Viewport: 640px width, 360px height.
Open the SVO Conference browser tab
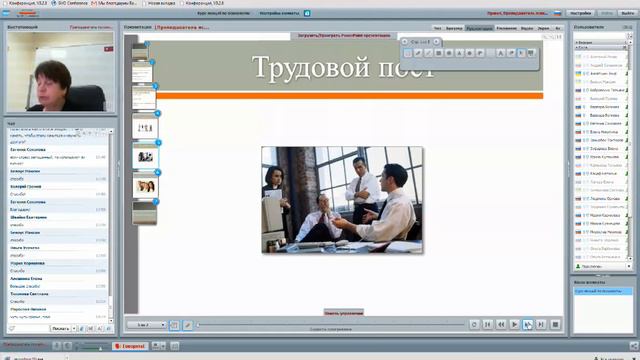click(x=70, y=3)
